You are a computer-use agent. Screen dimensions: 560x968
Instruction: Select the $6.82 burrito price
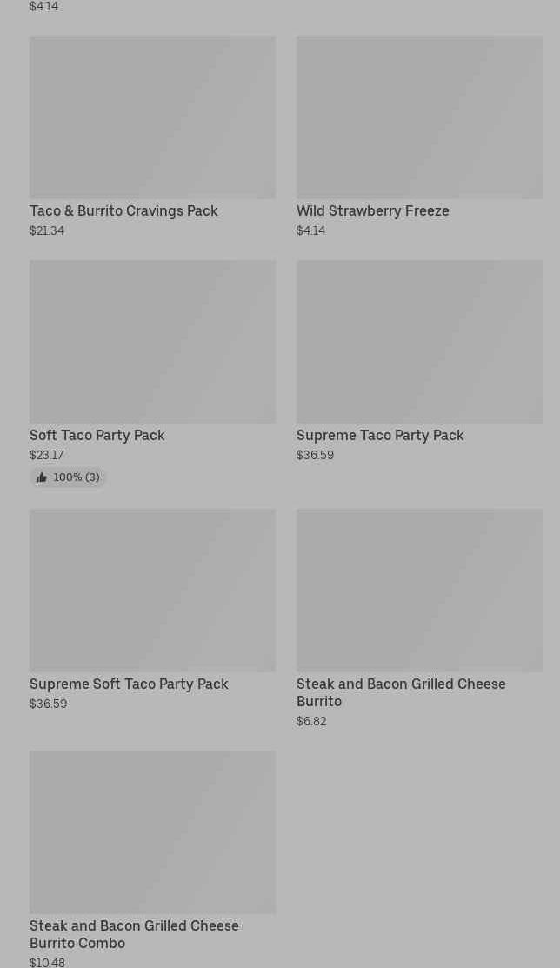coord(311,722)
